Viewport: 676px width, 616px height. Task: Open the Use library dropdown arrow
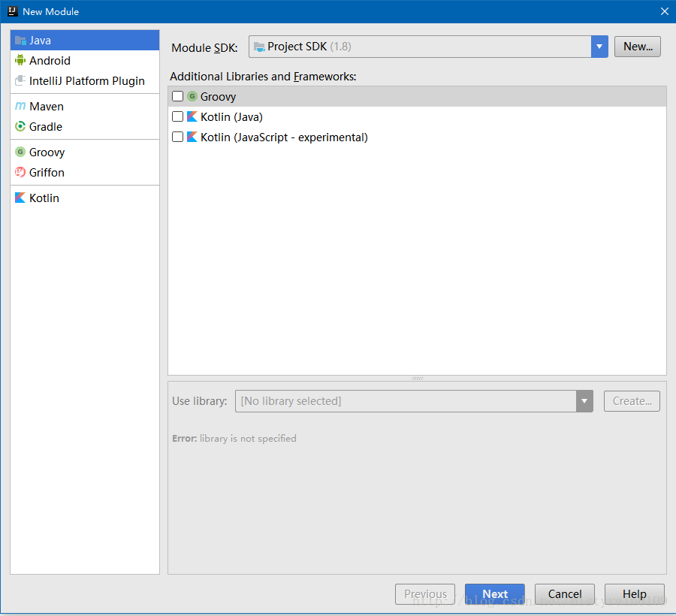584,401
